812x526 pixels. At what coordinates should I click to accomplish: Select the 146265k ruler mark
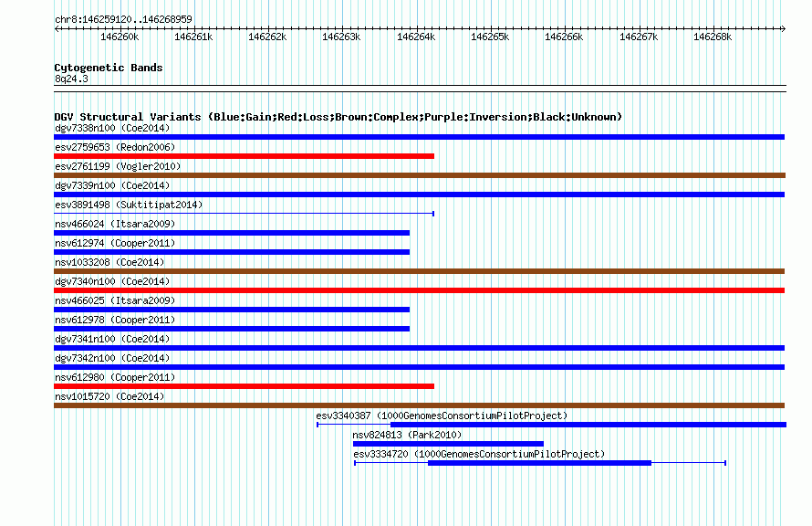tap(490, 37)
